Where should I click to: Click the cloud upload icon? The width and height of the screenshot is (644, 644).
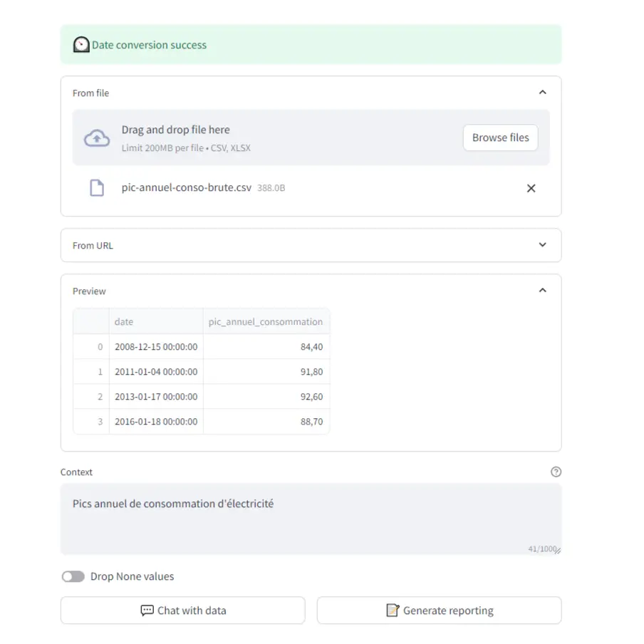tap(97, 138)
